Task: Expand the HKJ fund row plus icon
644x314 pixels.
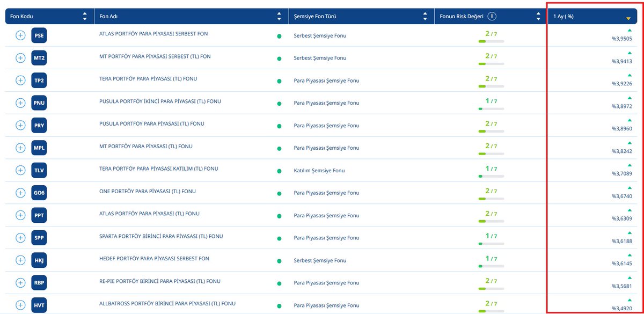Action: click(20, 260)
